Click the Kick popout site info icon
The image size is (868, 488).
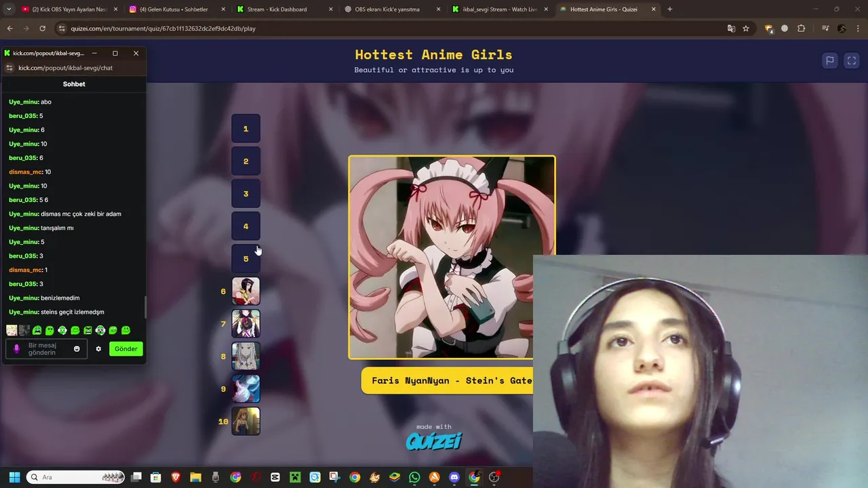(x=9, y=68)
